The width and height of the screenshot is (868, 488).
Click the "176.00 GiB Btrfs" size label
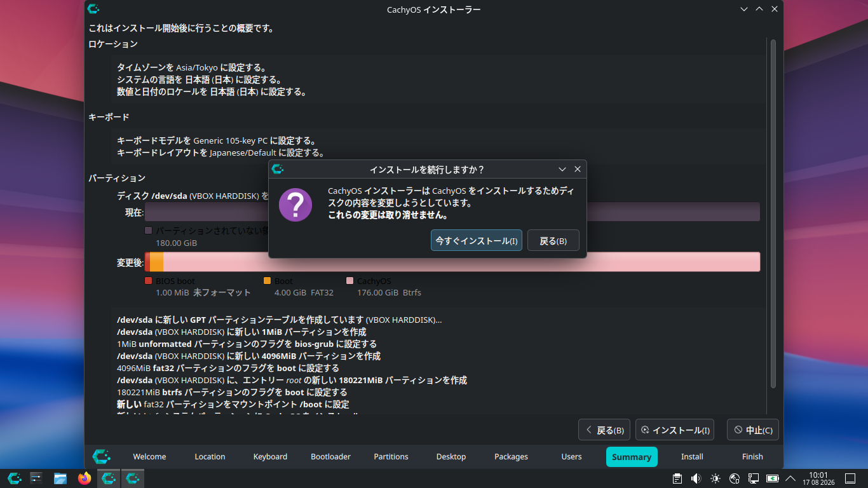tap(389, 293)
